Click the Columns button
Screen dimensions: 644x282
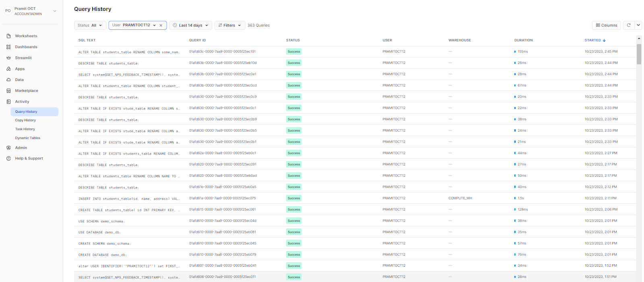coord(606,25)
